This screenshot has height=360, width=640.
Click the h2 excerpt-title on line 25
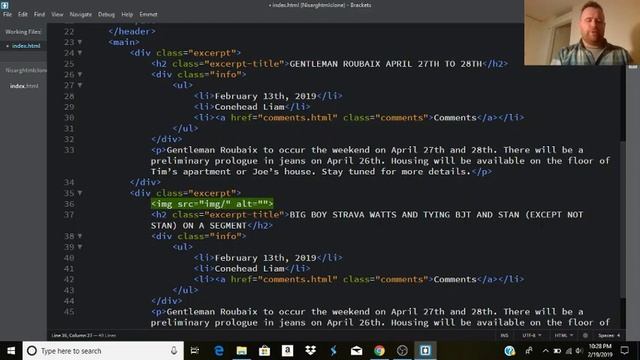click(x=329, y=64)
